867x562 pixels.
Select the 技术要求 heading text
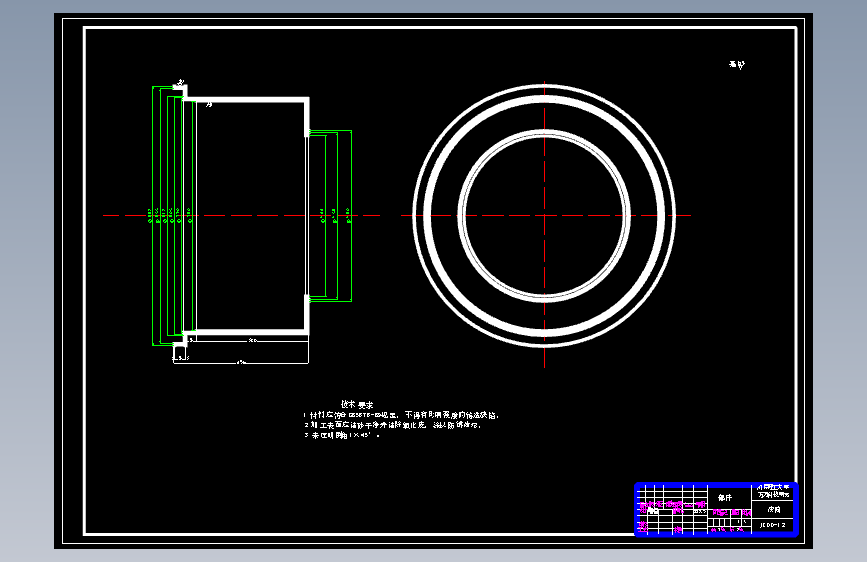[x=357, y=404]
